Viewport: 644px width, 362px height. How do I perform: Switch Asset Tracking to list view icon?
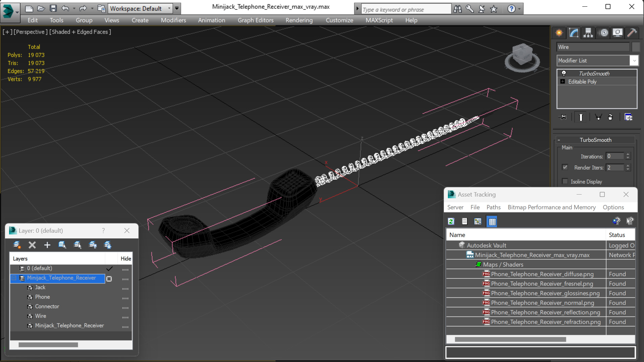[x=465, y=221]
